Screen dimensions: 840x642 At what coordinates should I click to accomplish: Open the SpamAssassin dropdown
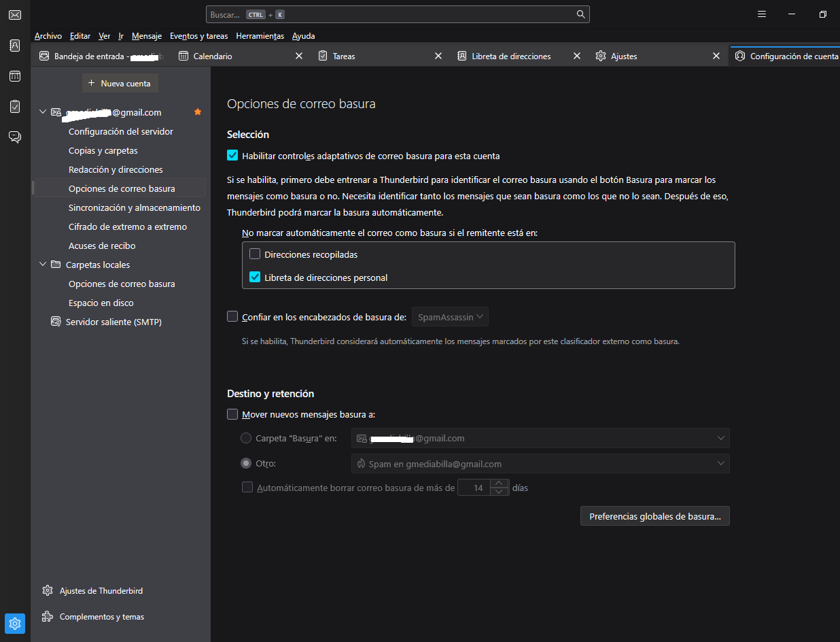[x=450, y=317]
